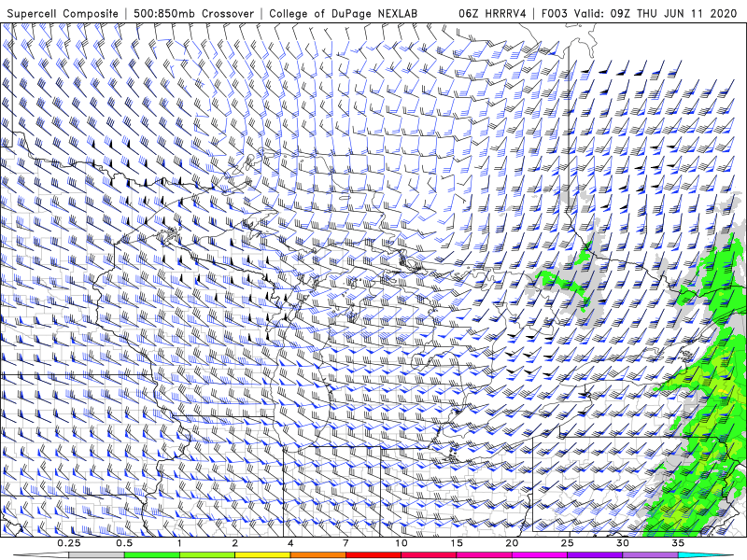Click the '500:850mb Crossover' header label
This screenshot has height=560, width=747.
click(193, 13)
